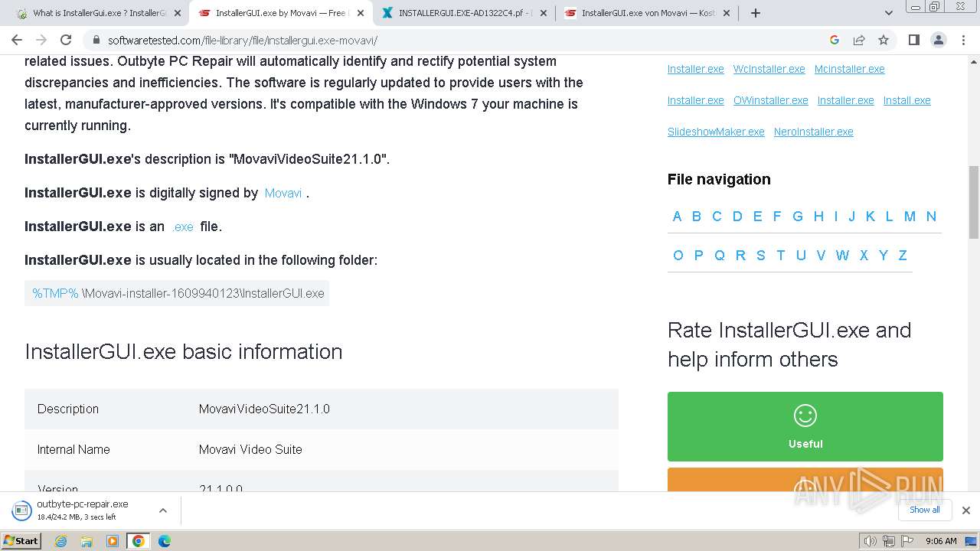Open the volume control tray icon
The image size is (980, 551).
coord(871,541)
